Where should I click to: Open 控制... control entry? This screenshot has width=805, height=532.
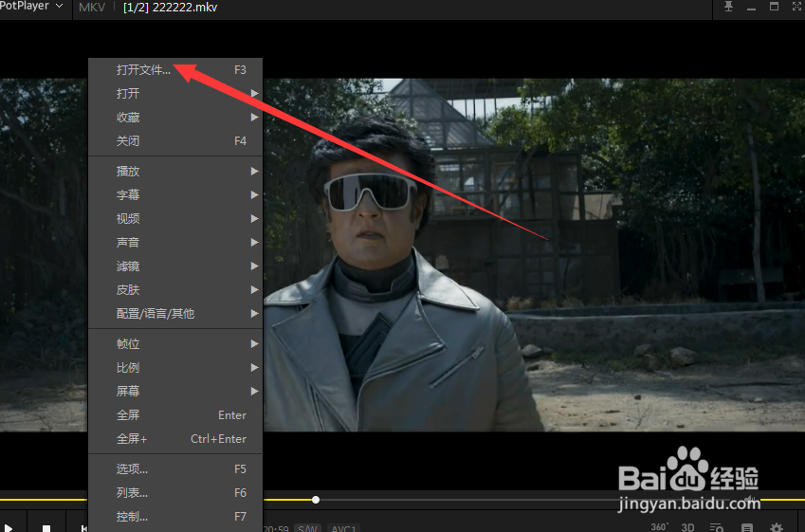[x=175, y=516]
